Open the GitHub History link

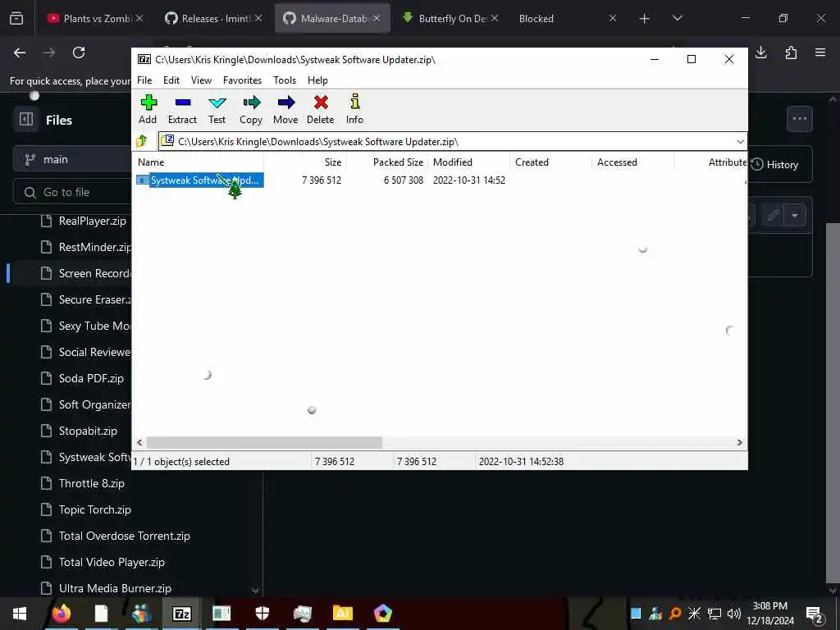point(774,164)
